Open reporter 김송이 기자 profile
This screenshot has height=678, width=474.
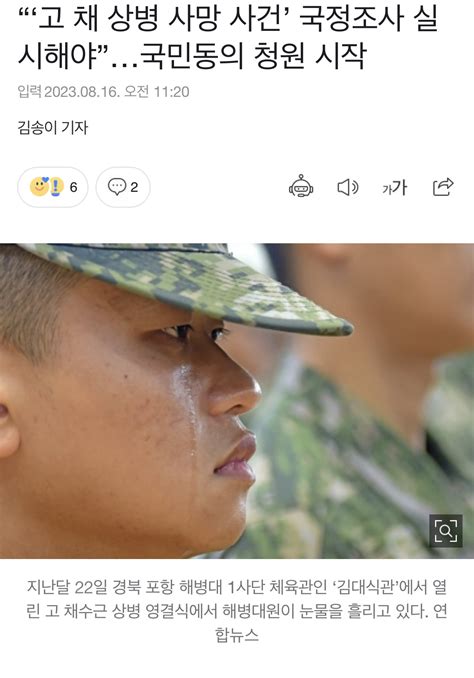point(53,128)
